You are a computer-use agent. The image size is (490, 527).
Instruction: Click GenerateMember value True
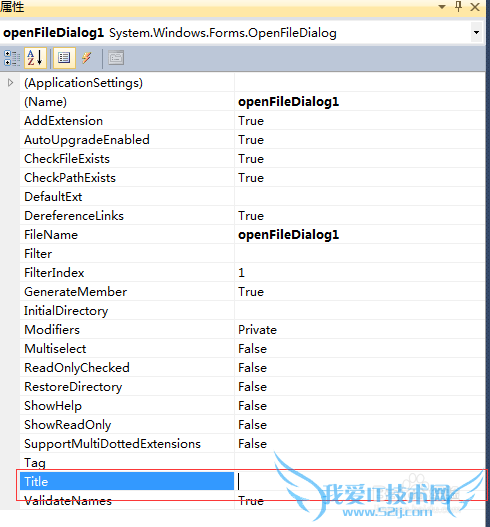(360, 292)
